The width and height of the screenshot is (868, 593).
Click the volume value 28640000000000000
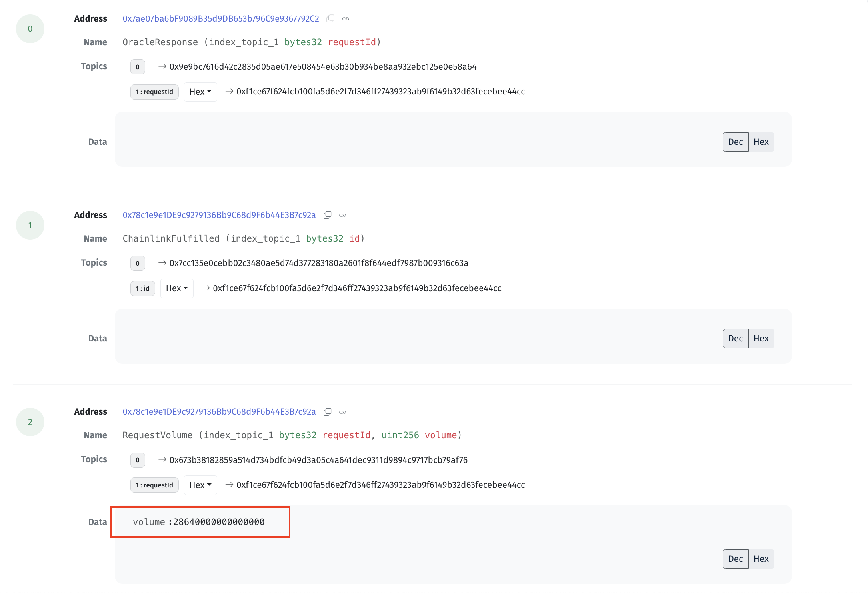219,522
